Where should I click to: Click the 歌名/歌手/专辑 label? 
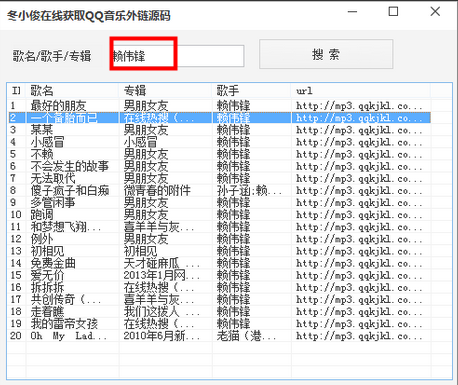click(x=52, y=56)
